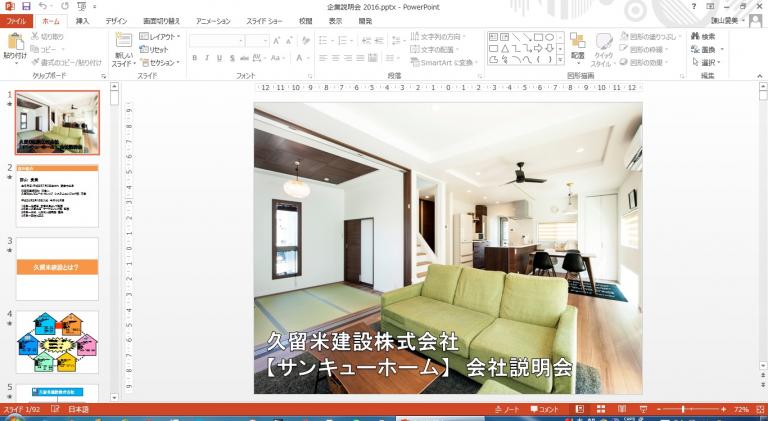Open font color dropdown arrow
The height and width of the screenshot is (421, 768).
307,58
